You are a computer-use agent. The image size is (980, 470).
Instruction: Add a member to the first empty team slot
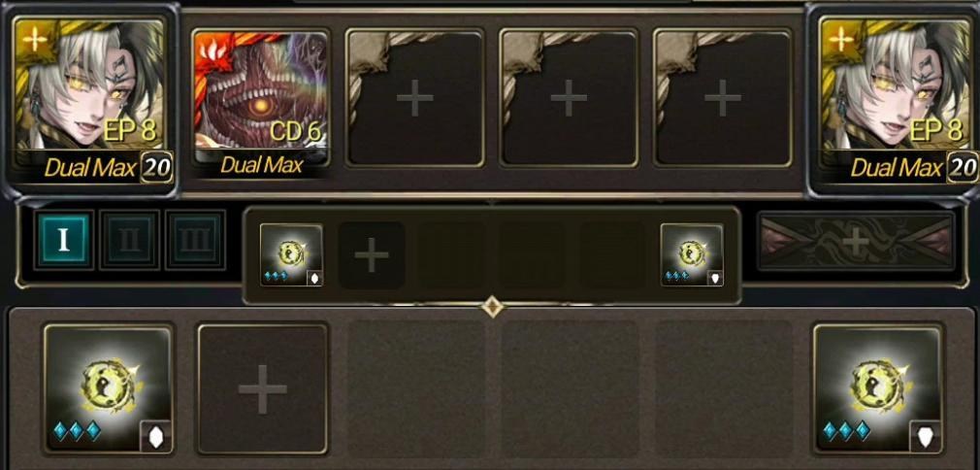415,98
